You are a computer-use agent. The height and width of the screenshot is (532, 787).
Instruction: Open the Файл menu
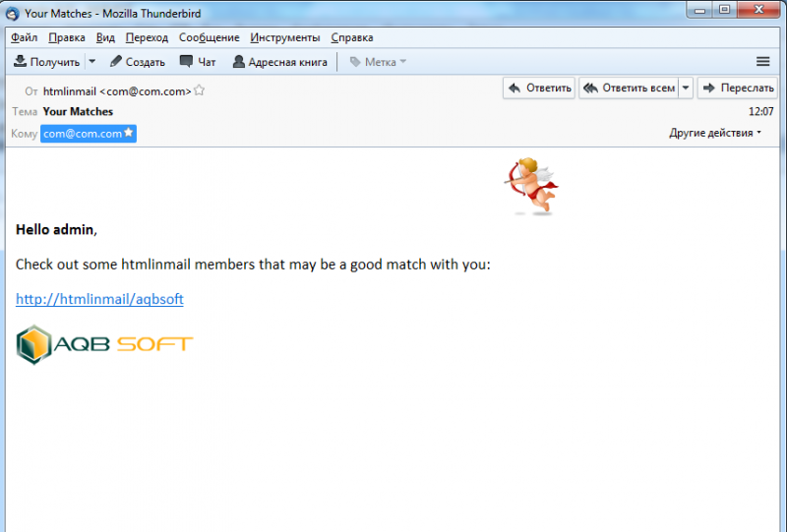click(x=24, y=37)
